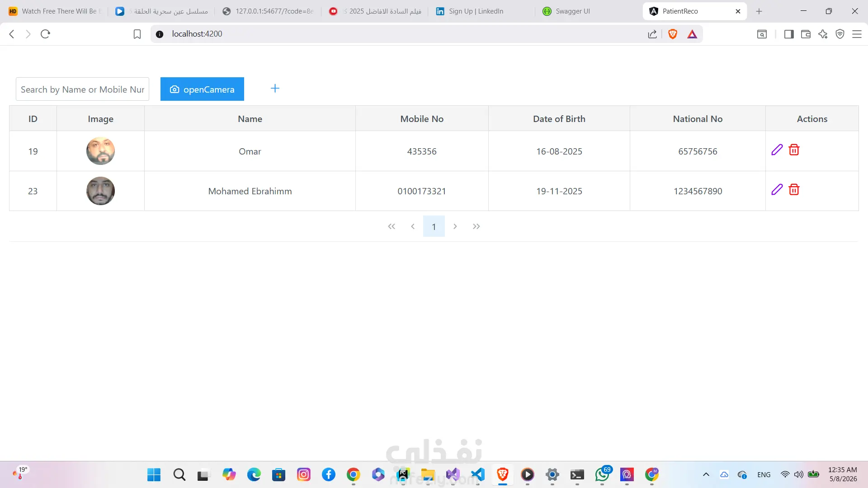The image size is (868, 488).
Task: Click the Date of Birth column header
Action: (559, 119)
